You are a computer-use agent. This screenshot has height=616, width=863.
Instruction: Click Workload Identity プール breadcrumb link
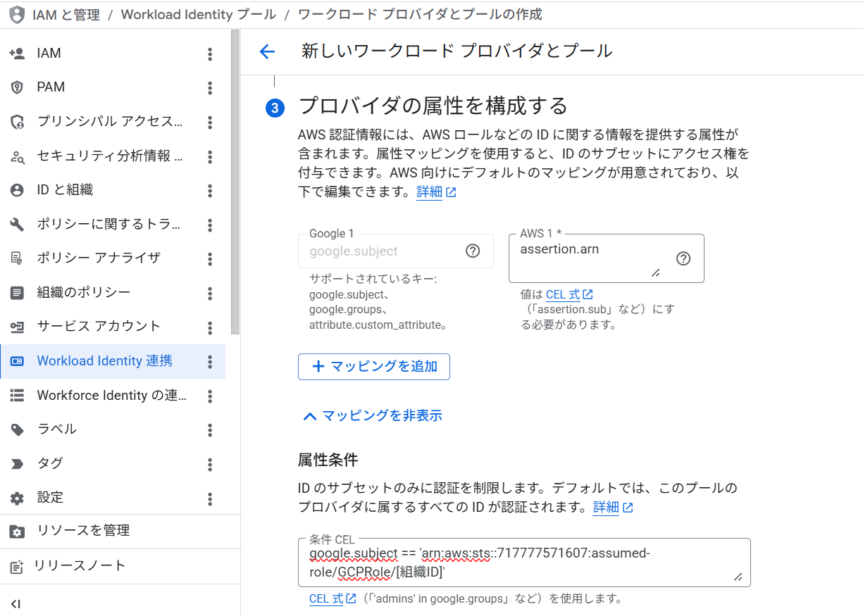pos(199,14)
